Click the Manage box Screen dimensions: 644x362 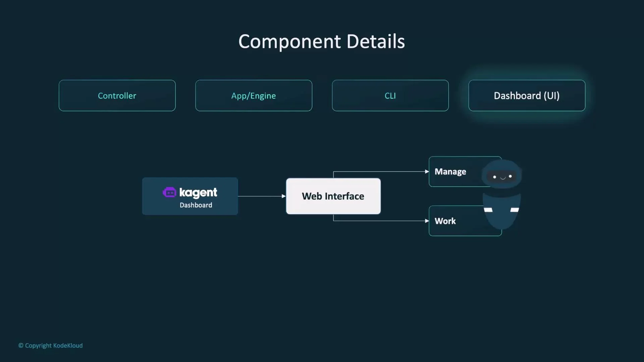tap(465, 172)
